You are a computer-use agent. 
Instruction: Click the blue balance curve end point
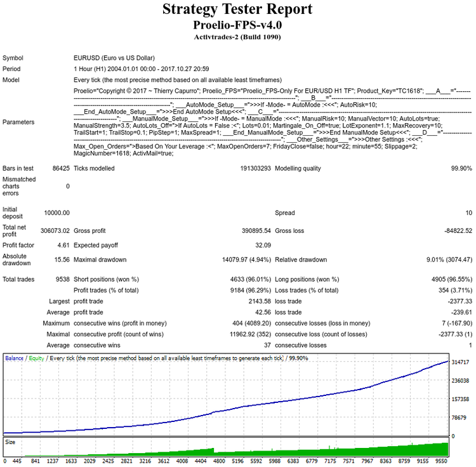[448, 361]
